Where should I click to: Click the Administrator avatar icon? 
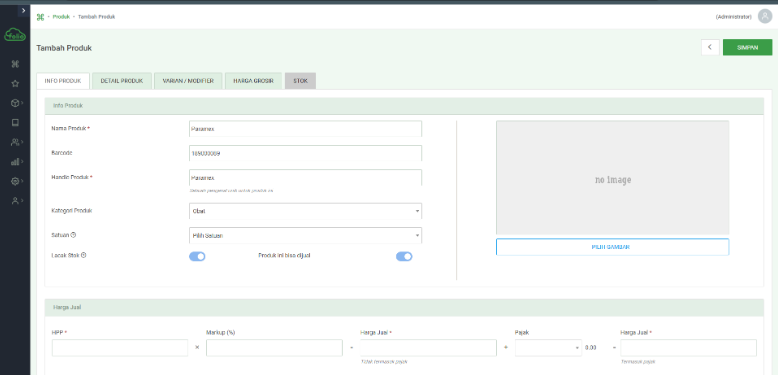[765, 16]
